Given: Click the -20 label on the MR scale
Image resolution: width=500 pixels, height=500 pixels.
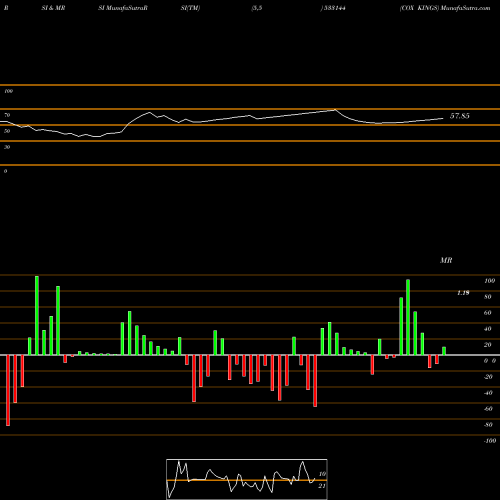Looking at the screenshot, I should (x=488, y=377).
